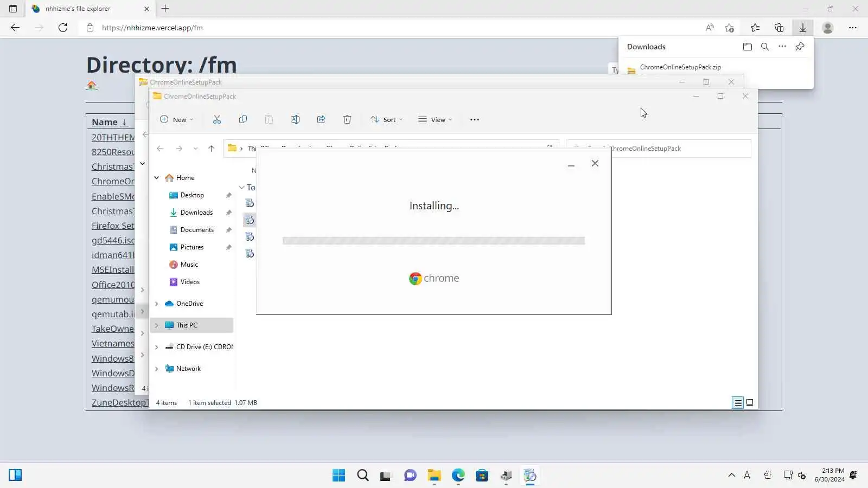Viewport: 868px width, 488px height.
Task: Open Windows Search from the taskbar
Action: tap(363, 476)
